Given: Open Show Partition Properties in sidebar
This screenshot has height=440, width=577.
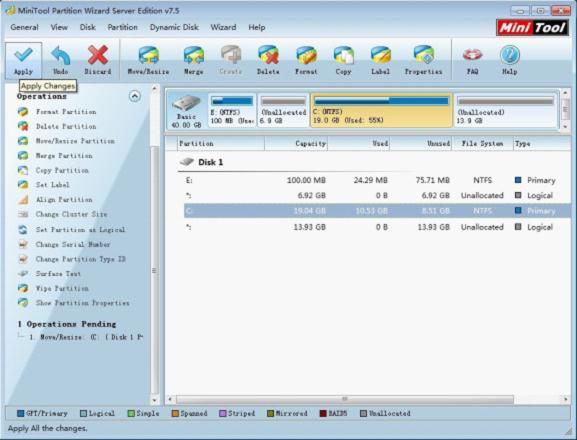Looking at the screenshot, I should 82,303.
